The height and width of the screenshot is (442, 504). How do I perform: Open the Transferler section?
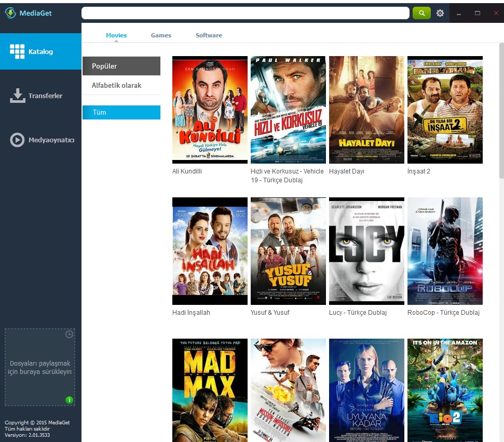pos(40,96)
